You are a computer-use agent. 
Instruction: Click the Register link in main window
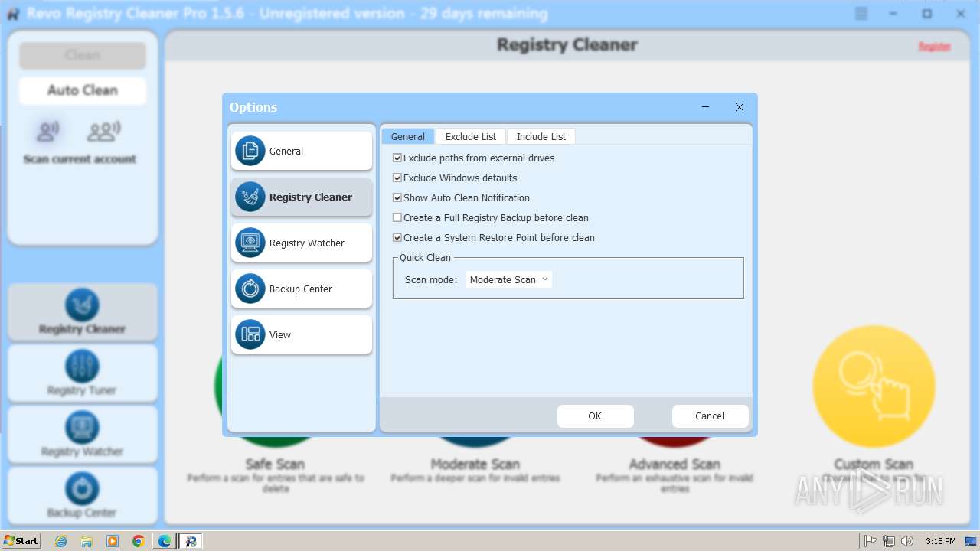[934, 47]
